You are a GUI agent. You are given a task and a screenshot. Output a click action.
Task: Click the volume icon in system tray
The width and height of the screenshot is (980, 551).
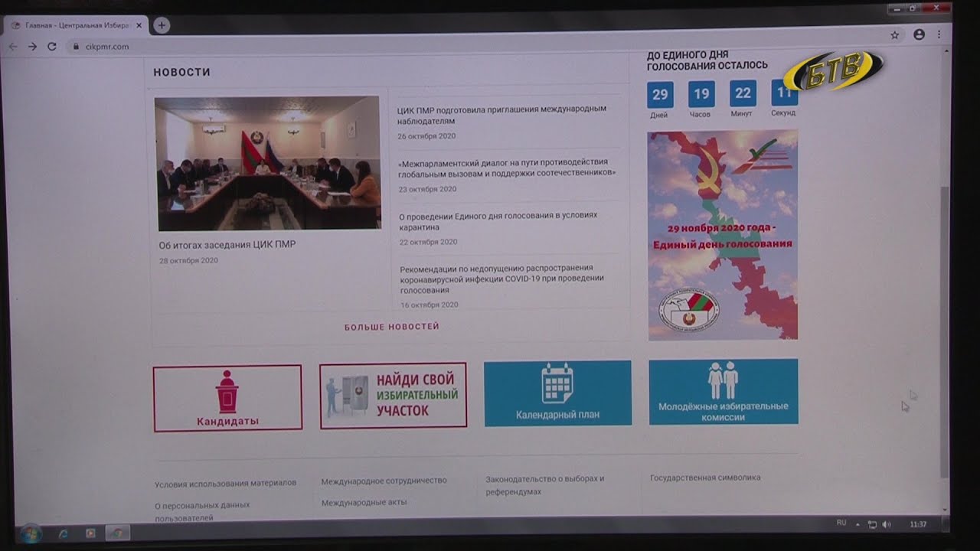[x=887, y=525]
